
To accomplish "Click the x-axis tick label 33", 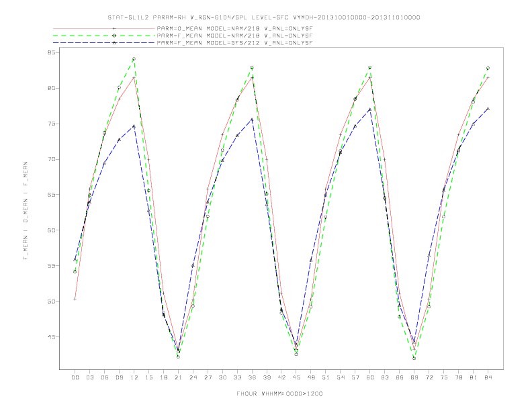I will [x=237, y=377].
